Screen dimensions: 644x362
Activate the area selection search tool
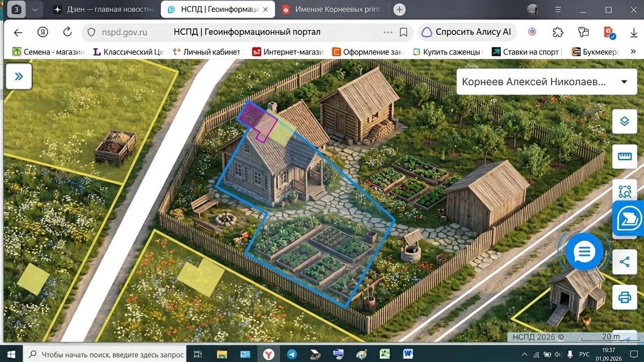pos(624,191)
